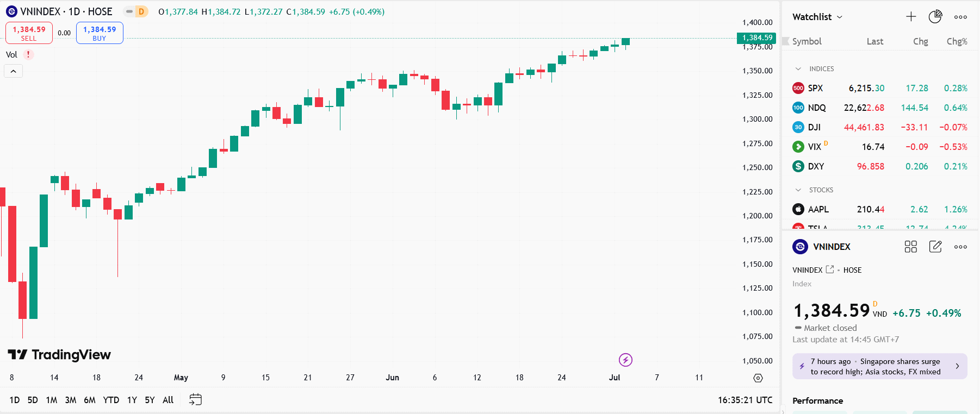The height and width of the screenshot is (414, 980).
Task: Select the YTD time range
Action: 111,400
